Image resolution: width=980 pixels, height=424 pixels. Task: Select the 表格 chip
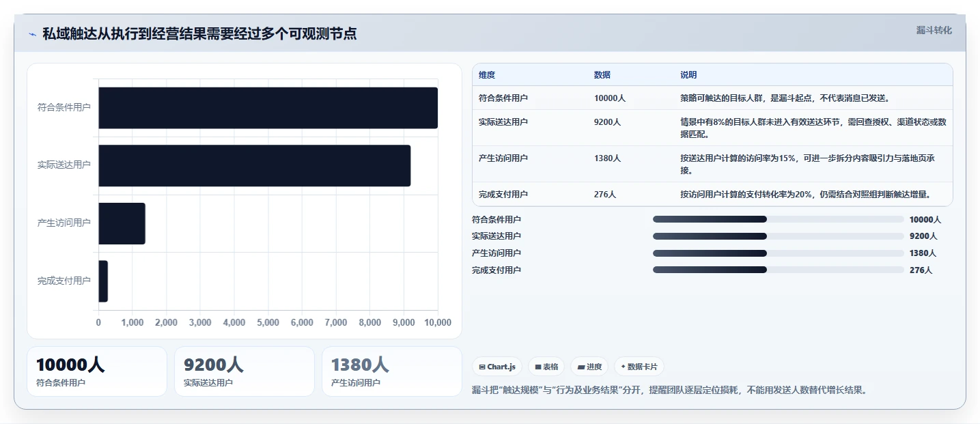pyautogui.click(x=546, y=367)
